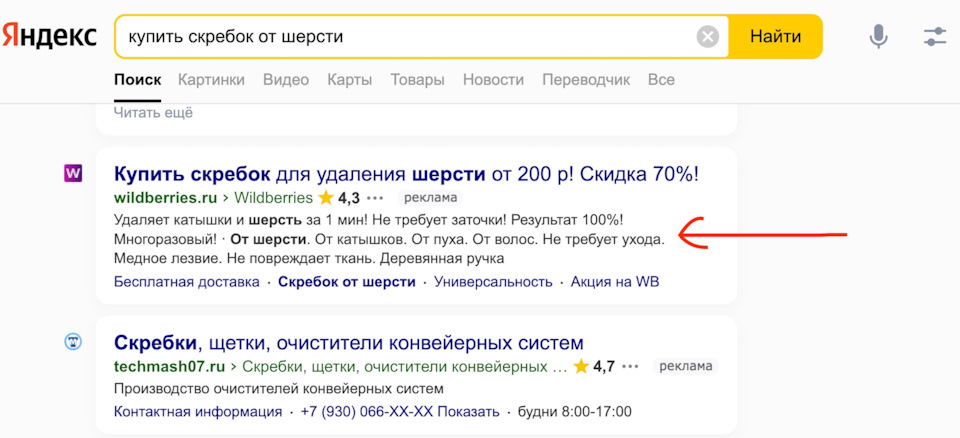Show phone number +7 (930) 066-XX-XX Показать
The image size is (960, 438).
pyautogui.click(x=400, y=411)
